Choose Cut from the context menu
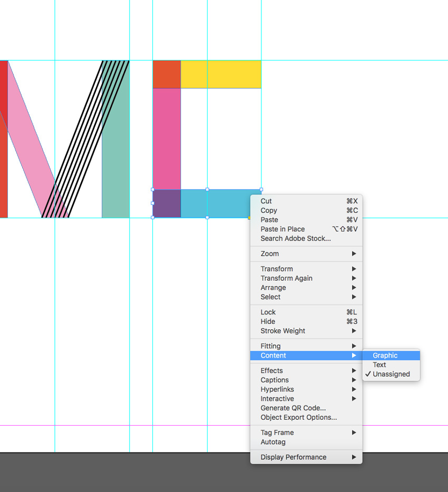The width and height of the screenshot is (448, 492). (x=266, y=201)
